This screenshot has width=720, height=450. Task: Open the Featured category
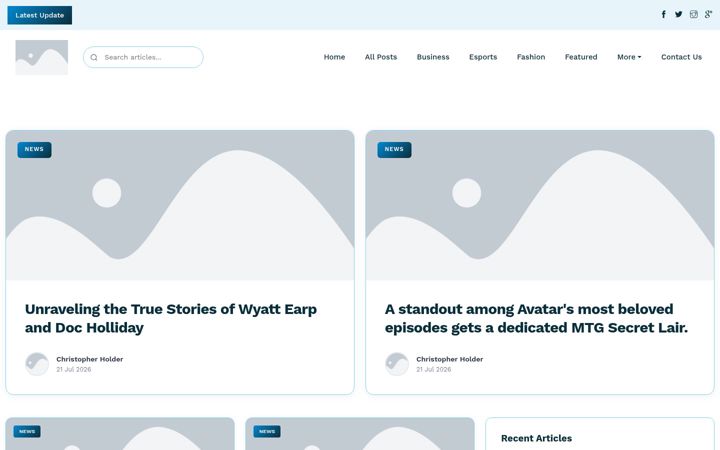581,57
